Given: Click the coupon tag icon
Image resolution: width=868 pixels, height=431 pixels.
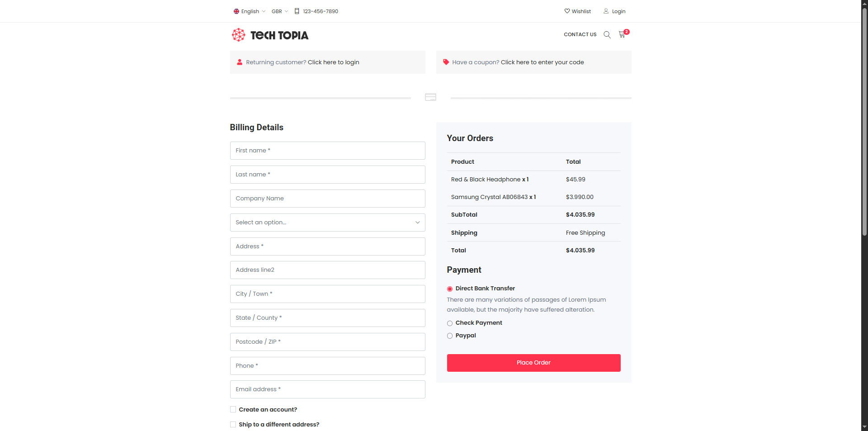Looking at the screenshot, I should pyautogui.click(x=446, y=62).
